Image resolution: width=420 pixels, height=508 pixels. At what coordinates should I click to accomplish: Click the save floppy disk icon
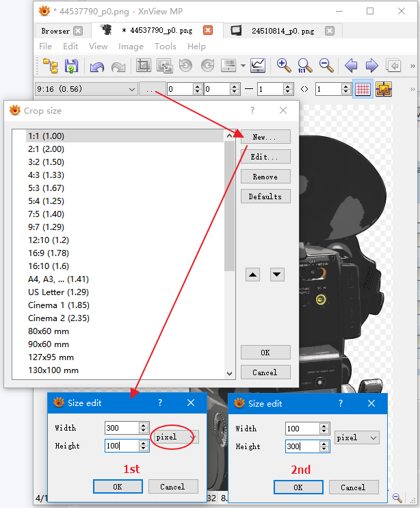[x=72, y=66]
